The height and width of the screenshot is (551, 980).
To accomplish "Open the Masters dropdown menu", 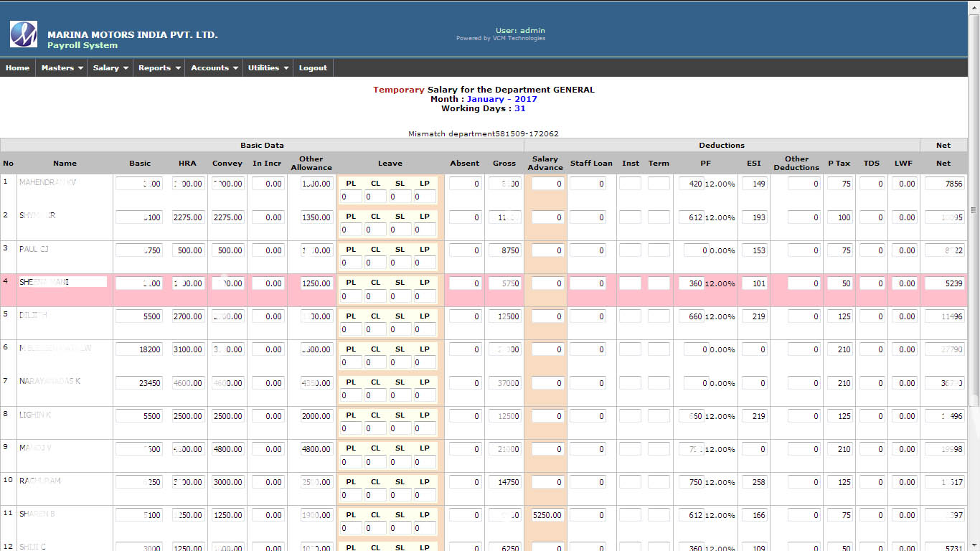I will (x=62, y=68).
